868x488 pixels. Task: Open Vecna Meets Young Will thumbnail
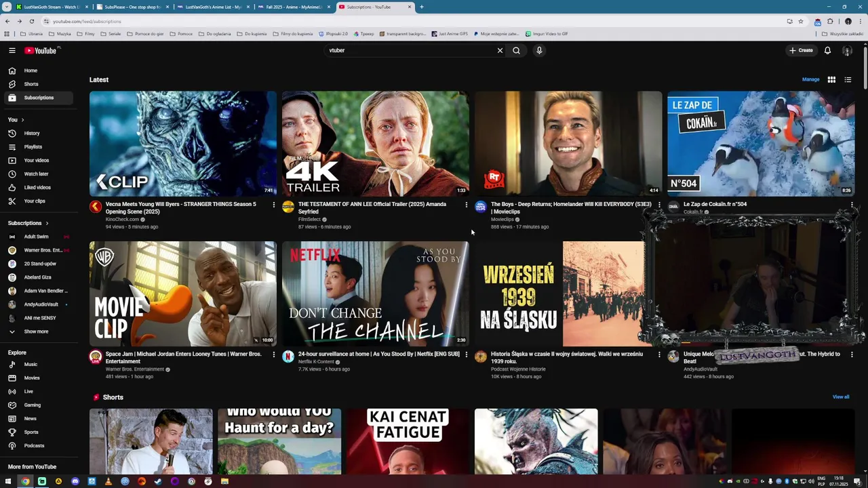click(183, 144)
